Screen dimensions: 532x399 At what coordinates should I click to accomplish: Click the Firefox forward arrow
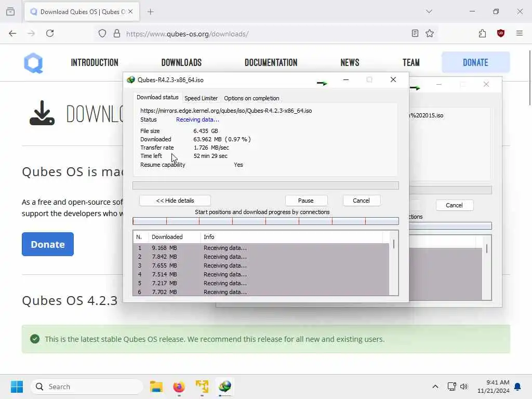click(x=31, y=33)
